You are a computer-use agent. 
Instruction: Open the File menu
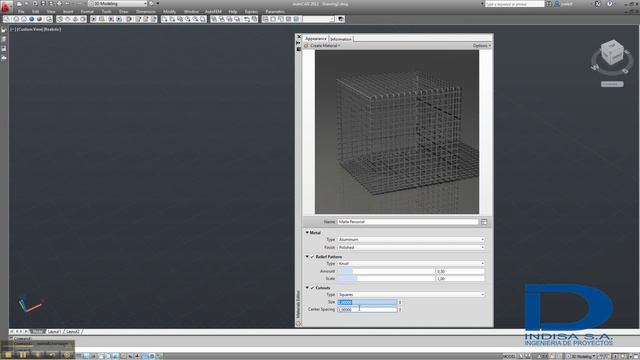click(x=21, y=12)
